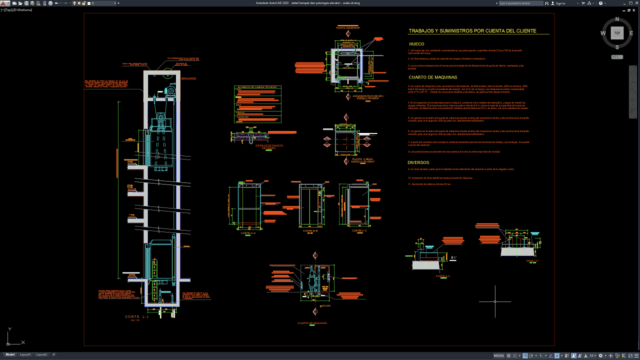The image size is (640, 360).
Task: Open workspace switching dropdown arrow
Action: [x=606, y=356]
